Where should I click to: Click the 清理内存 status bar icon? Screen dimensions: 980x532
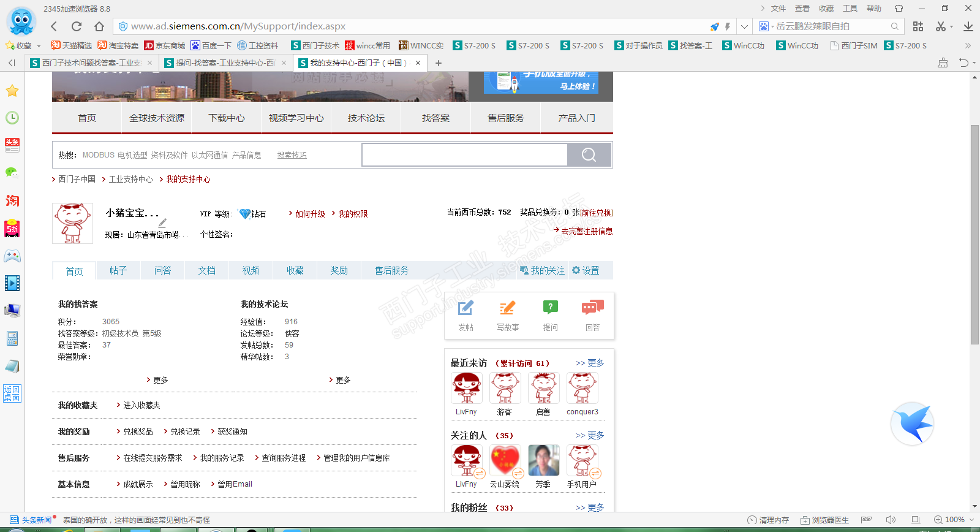[768, 520]
